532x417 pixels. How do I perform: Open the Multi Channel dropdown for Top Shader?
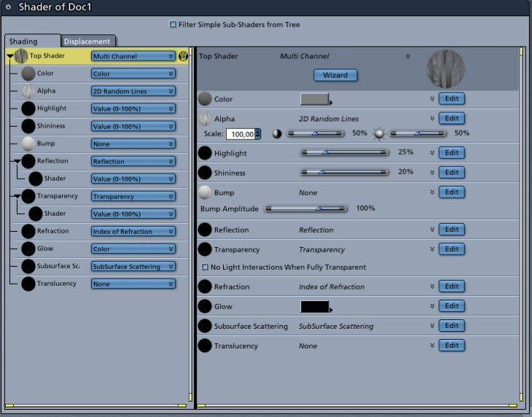pos(133,56)
